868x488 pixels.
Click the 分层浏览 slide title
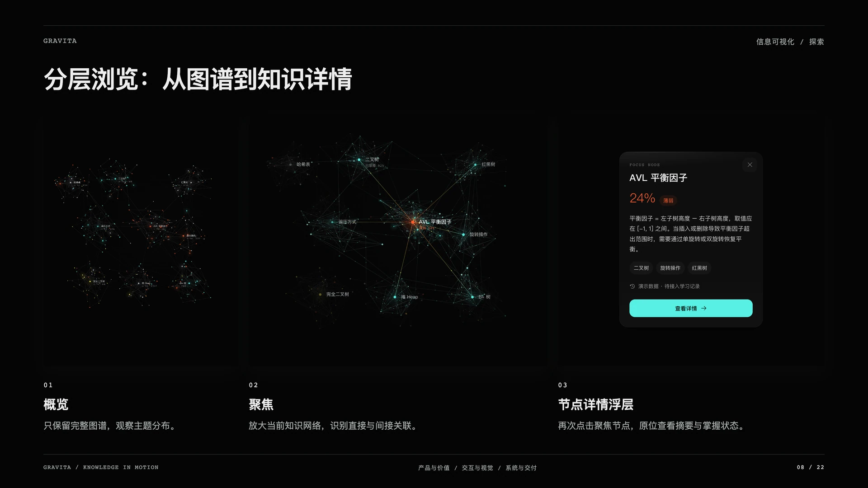point(198,79)
